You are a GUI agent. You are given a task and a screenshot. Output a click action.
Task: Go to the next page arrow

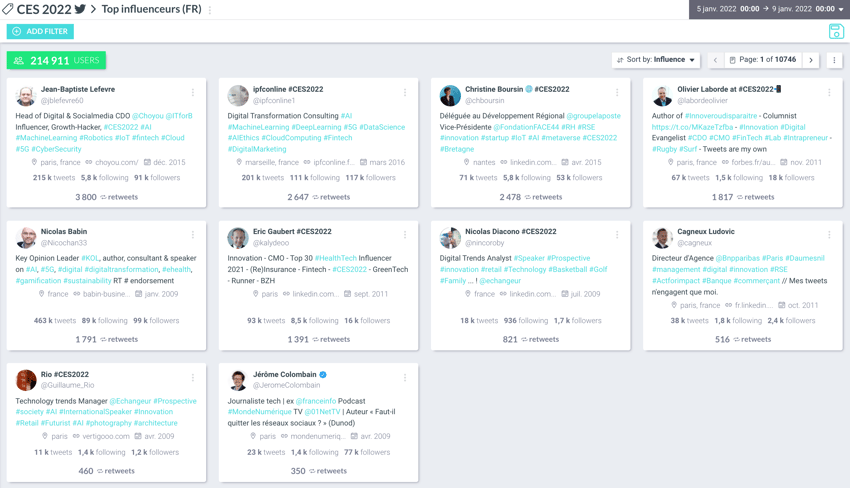pyautogui.click(x=811, y=60)
